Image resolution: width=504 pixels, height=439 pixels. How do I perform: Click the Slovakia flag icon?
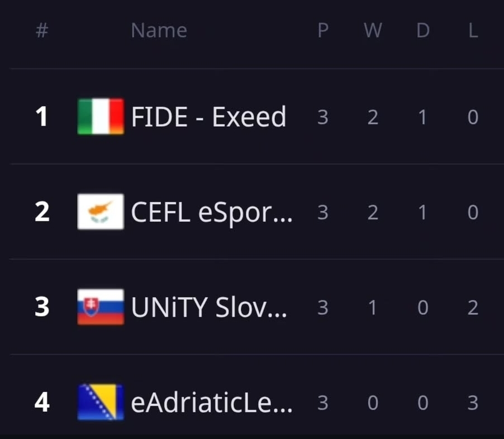[x=101, y=307]
